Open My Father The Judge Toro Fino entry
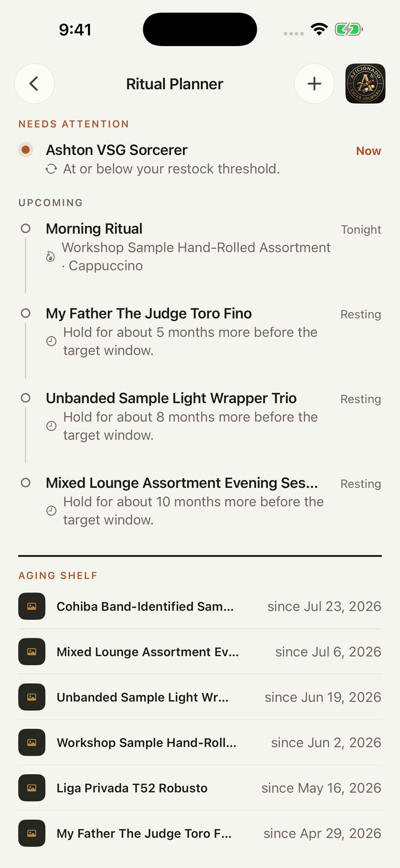The height and width of the screenshot is (868, 400). click(x=200, y=332)
